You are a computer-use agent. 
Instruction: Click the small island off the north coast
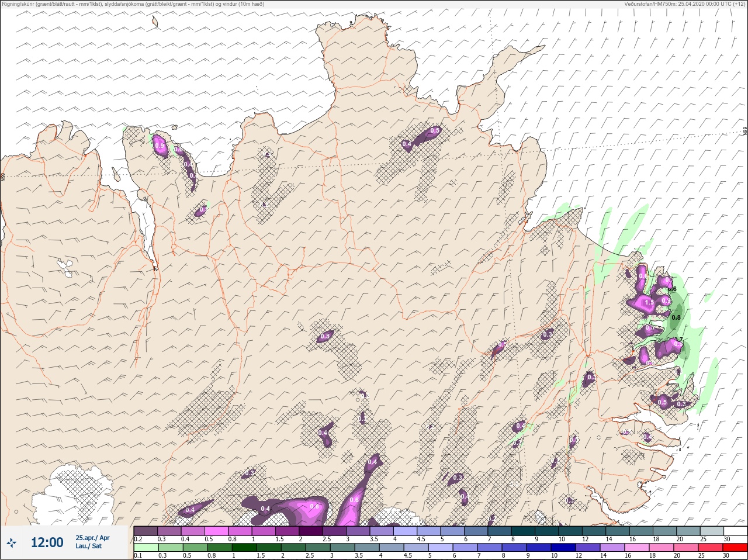[155, 22]
